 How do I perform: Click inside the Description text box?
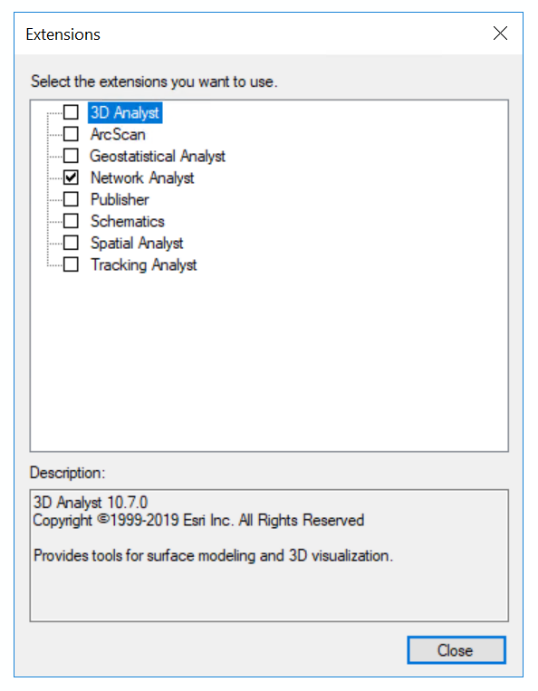tap(269, 555)
